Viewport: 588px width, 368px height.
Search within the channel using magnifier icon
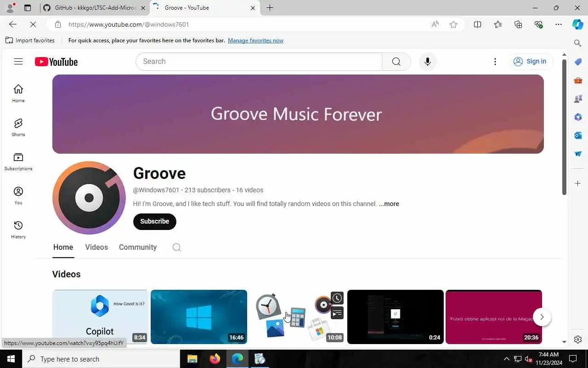click(176, 247)
